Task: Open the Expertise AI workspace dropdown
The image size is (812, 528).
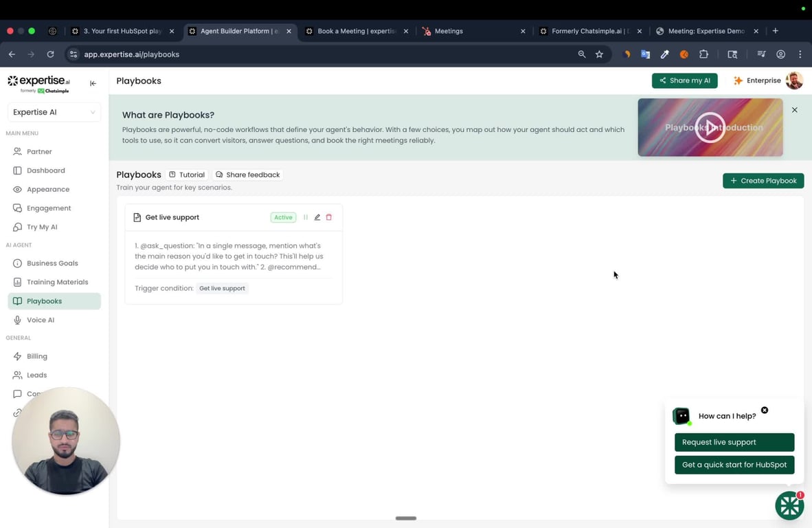Action: [x=54, y=112]
